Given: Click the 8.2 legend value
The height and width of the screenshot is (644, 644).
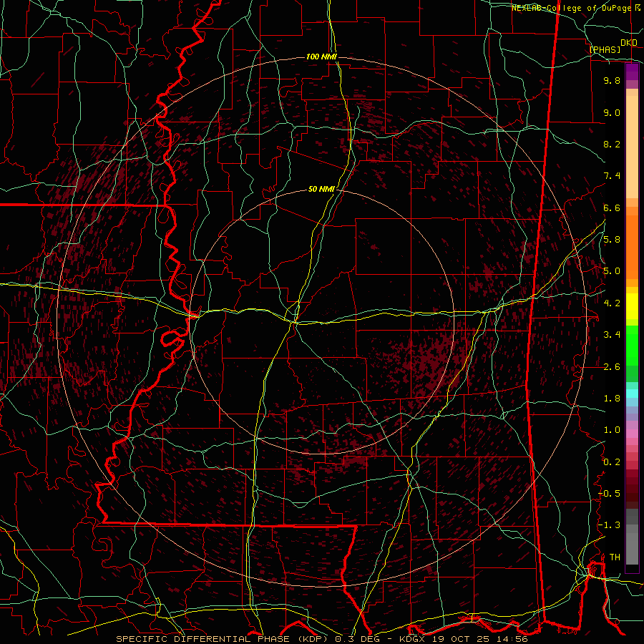Looking at the screenshot, I should pos(612,144).
